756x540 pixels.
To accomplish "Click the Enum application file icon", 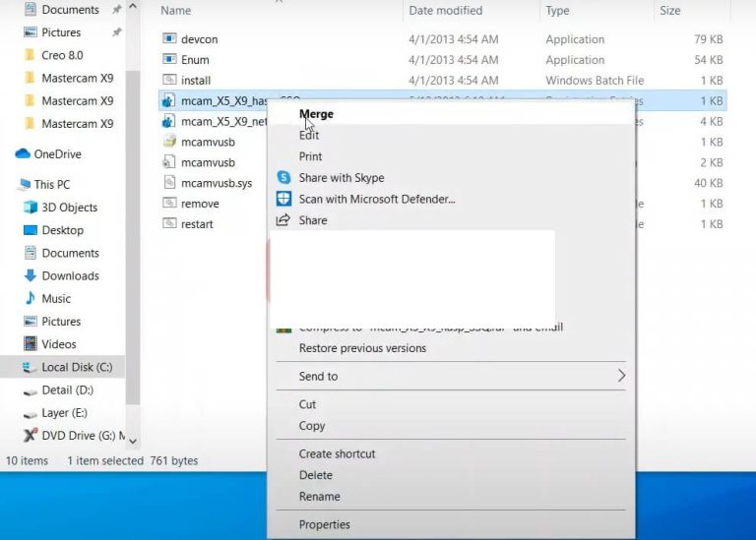I will pos(169,60).
